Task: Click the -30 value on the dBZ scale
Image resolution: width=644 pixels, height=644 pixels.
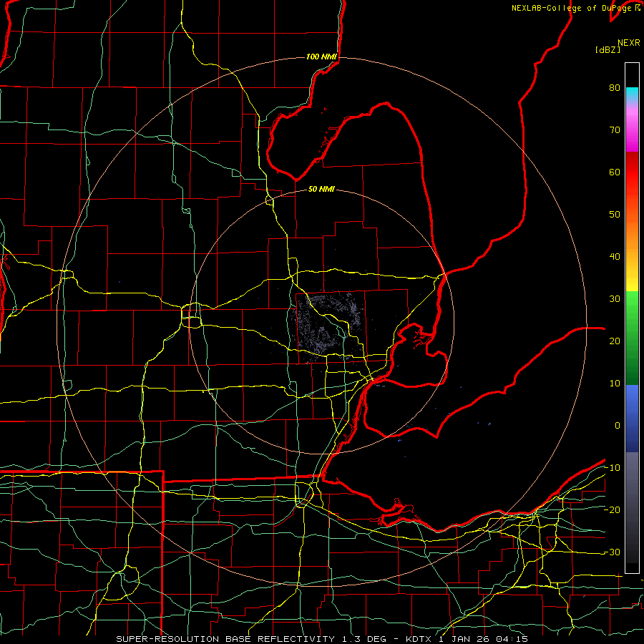Action: 612,552
